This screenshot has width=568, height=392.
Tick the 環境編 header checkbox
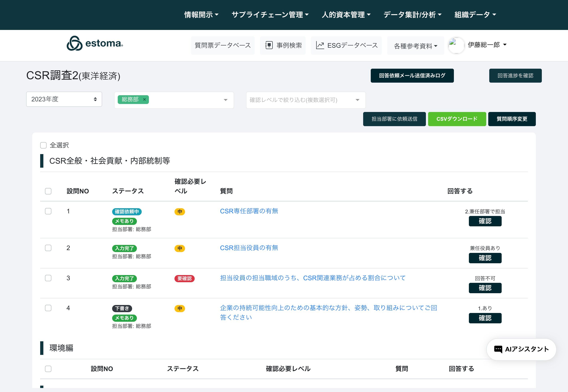(48, 369)
